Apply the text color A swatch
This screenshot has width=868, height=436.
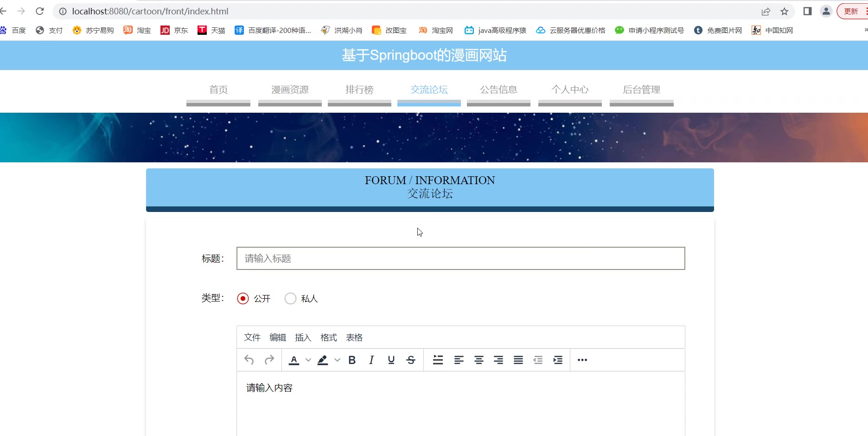pos(294,360)
